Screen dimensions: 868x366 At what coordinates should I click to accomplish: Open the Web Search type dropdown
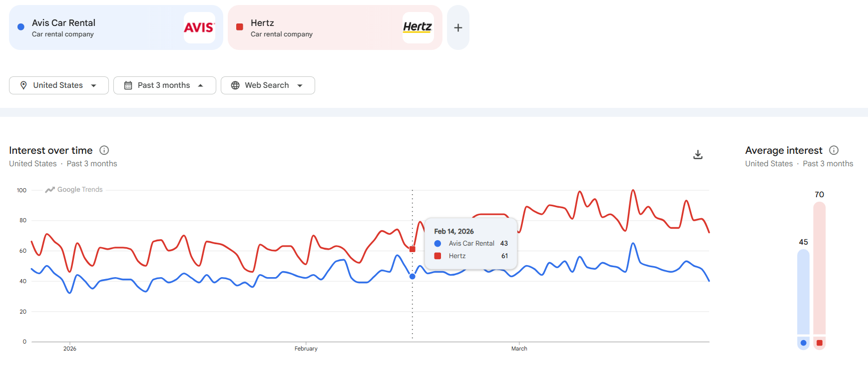(x=300, y=85)
